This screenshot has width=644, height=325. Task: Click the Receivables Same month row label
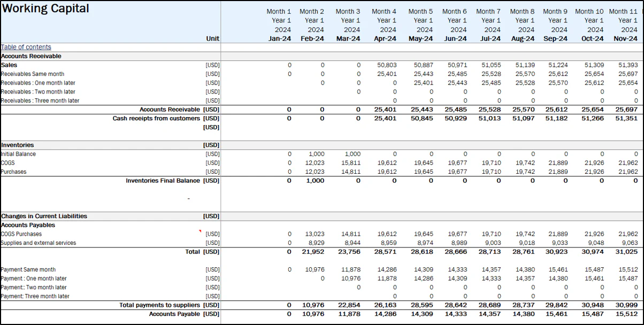32,74
